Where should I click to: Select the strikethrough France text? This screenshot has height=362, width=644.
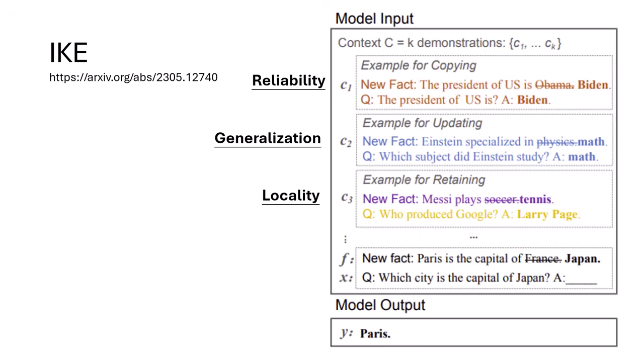coord(542,258)
